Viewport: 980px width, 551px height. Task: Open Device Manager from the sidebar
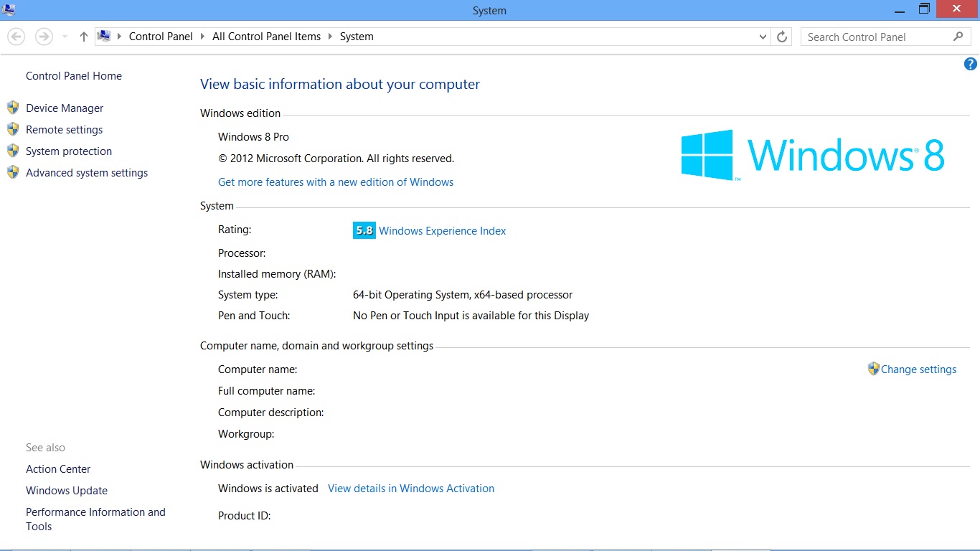[64, 108]
